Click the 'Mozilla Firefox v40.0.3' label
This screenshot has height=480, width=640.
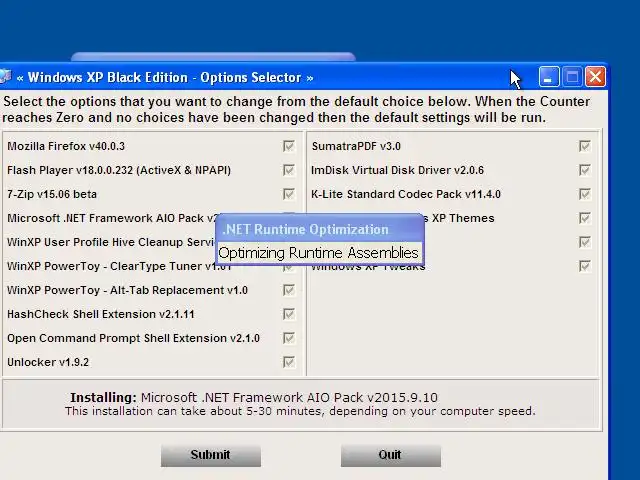[66, 146]
